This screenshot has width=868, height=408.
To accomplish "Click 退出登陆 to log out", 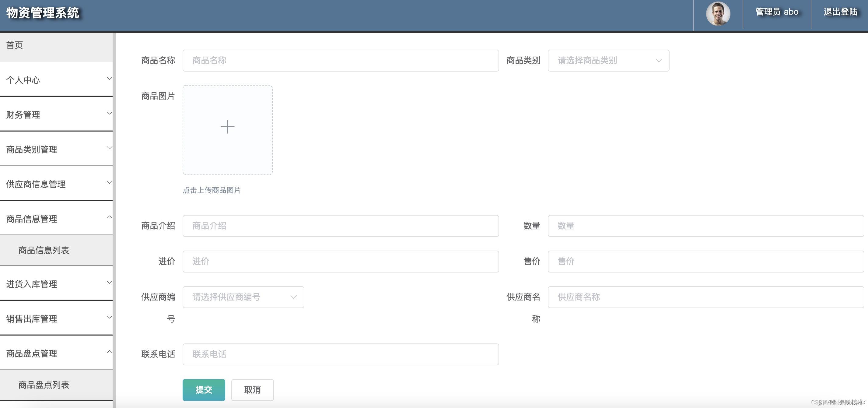I will 840,12.
